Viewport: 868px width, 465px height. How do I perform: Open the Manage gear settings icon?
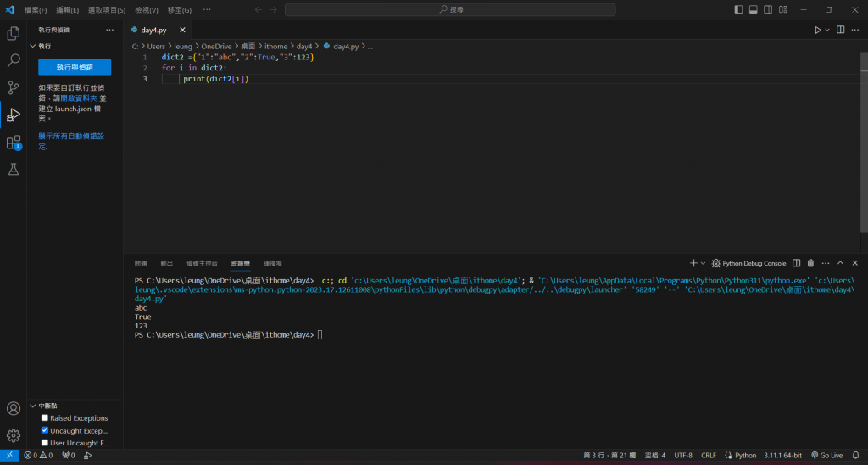14,435
